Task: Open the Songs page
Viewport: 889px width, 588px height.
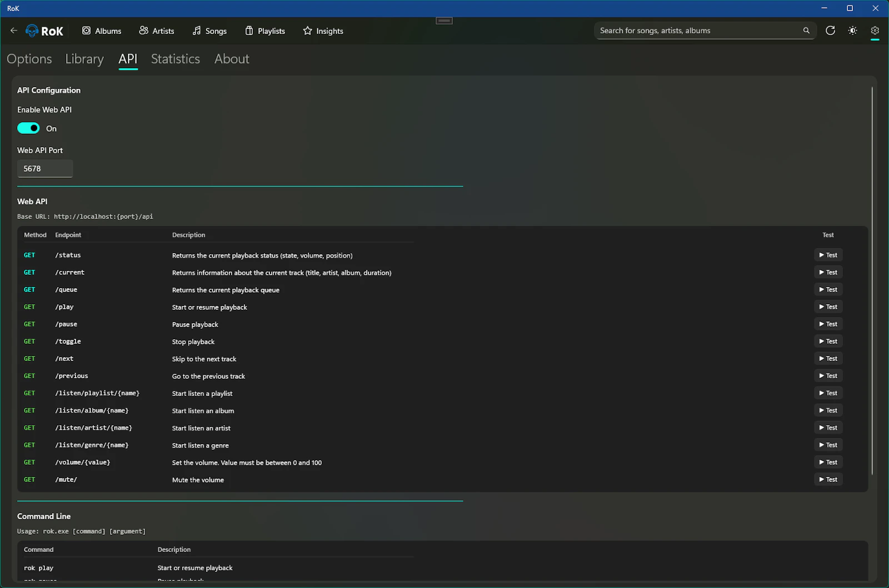Action: tap(209, 31)
